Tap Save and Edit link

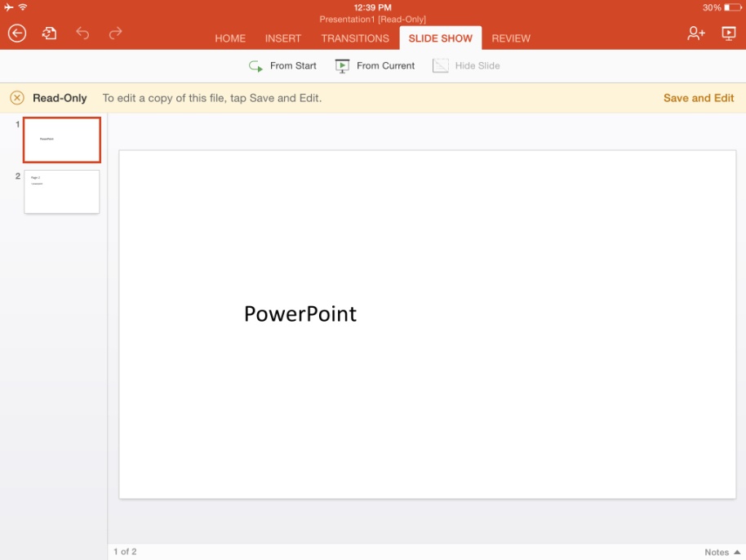699,98
